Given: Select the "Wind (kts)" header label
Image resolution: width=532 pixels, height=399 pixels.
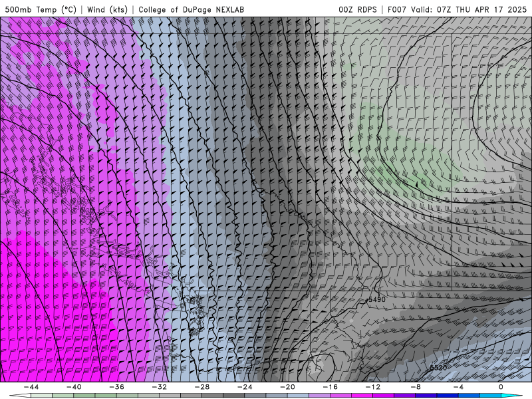Looking at the screenshot, I should tap(107, 9).
